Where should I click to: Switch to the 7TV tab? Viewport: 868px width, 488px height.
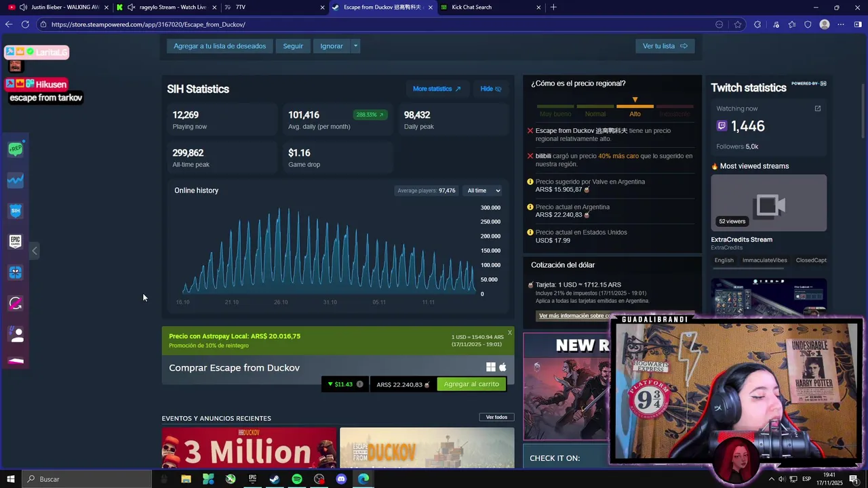(x=274, y=7)
